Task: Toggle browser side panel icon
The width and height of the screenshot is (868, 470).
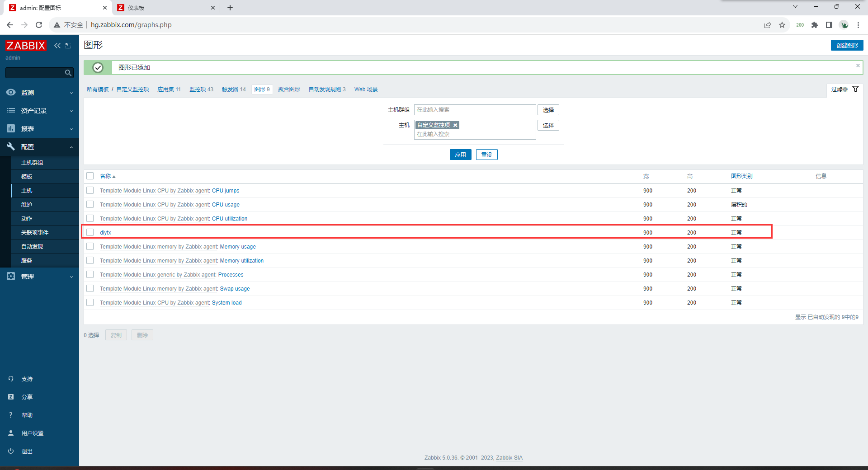Action: (829, 25)
